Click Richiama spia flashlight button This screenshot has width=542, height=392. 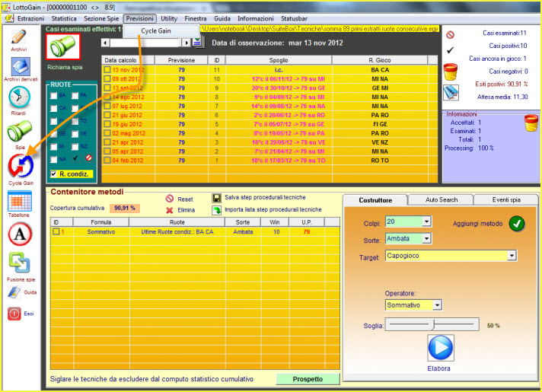pos(63,46)
